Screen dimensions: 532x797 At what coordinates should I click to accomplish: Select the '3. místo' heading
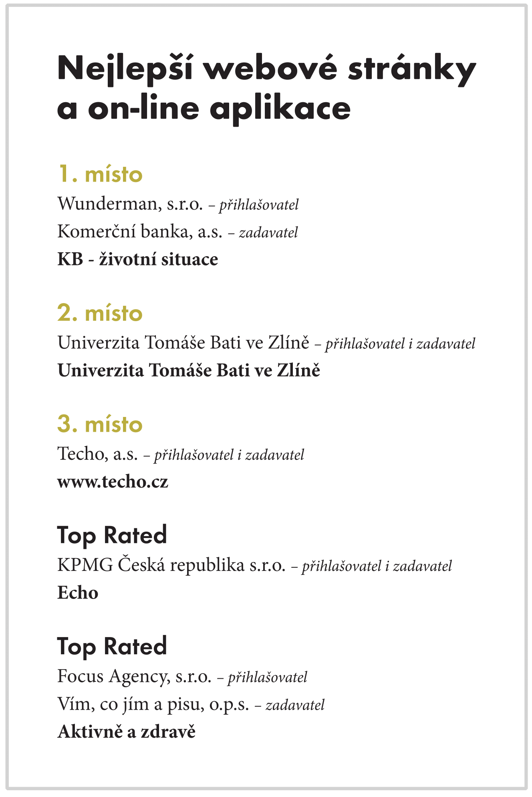(100, 424)
